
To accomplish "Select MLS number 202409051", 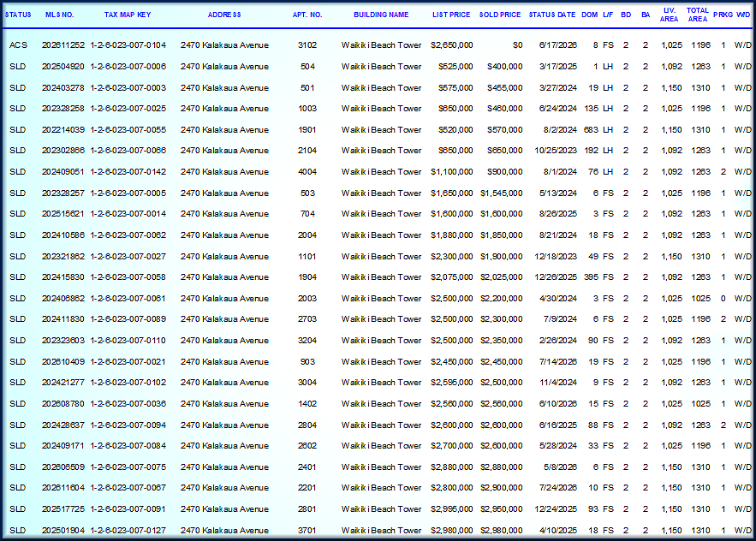I will 63,172.
